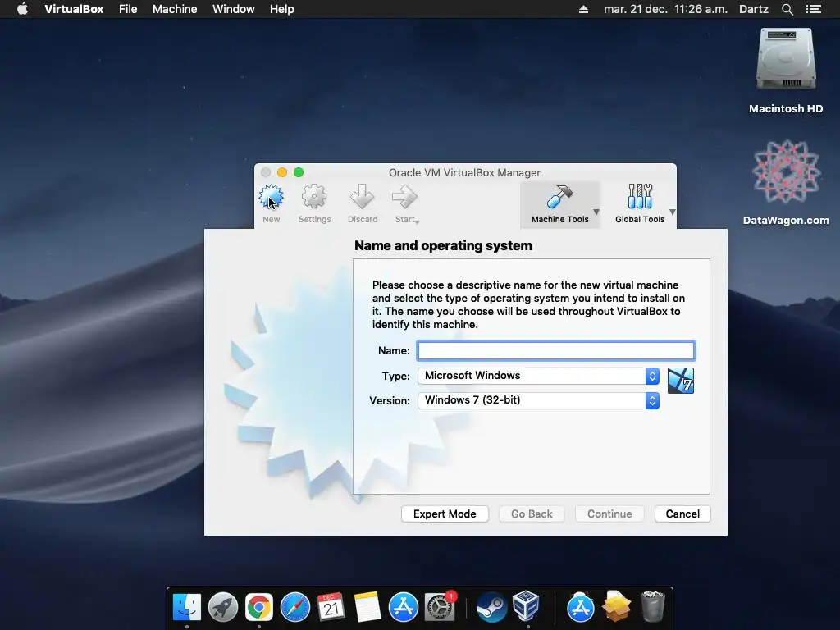Switch to Expert Mode

[445, 514]
